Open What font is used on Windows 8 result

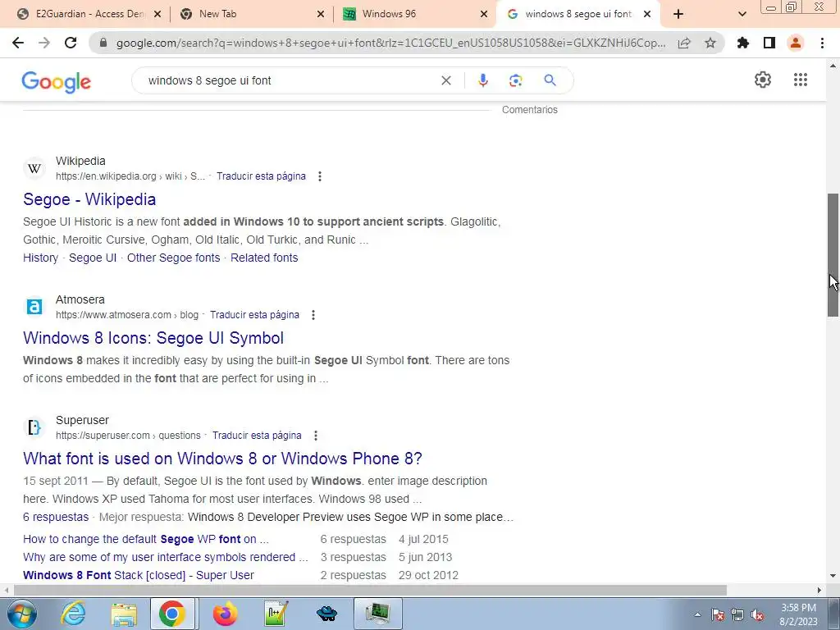pos(222,459)
